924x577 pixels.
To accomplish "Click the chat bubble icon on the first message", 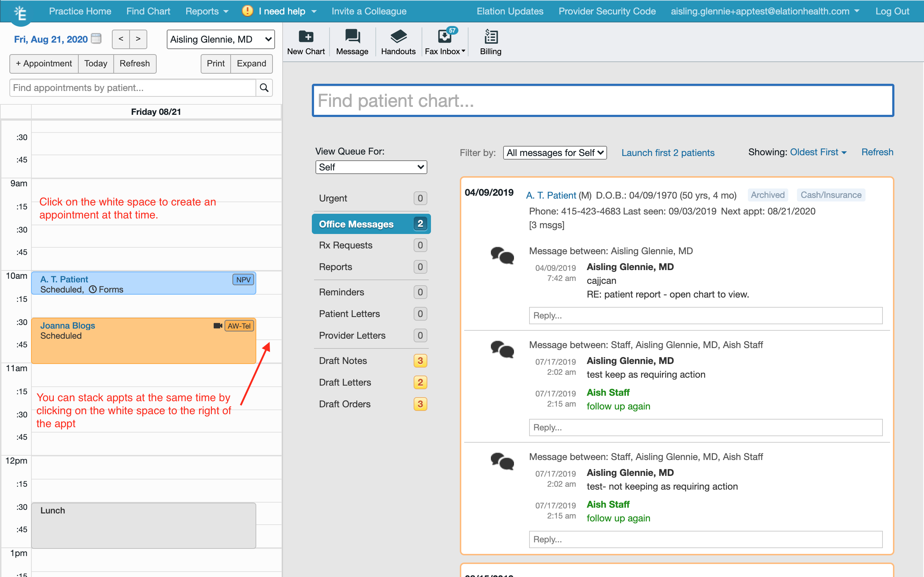I will [502, 256].
